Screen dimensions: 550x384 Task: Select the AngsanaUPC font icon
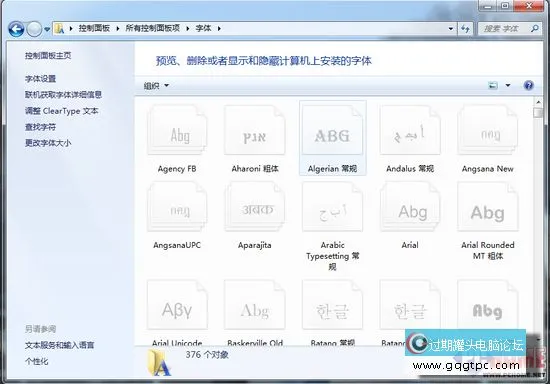(177, 207)
